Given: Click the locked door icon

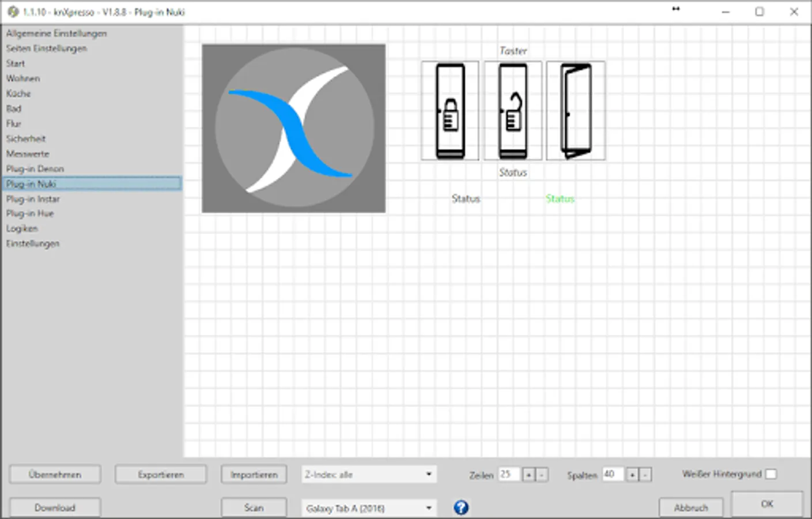Looking at the screenshot, I should coord(450,111).
